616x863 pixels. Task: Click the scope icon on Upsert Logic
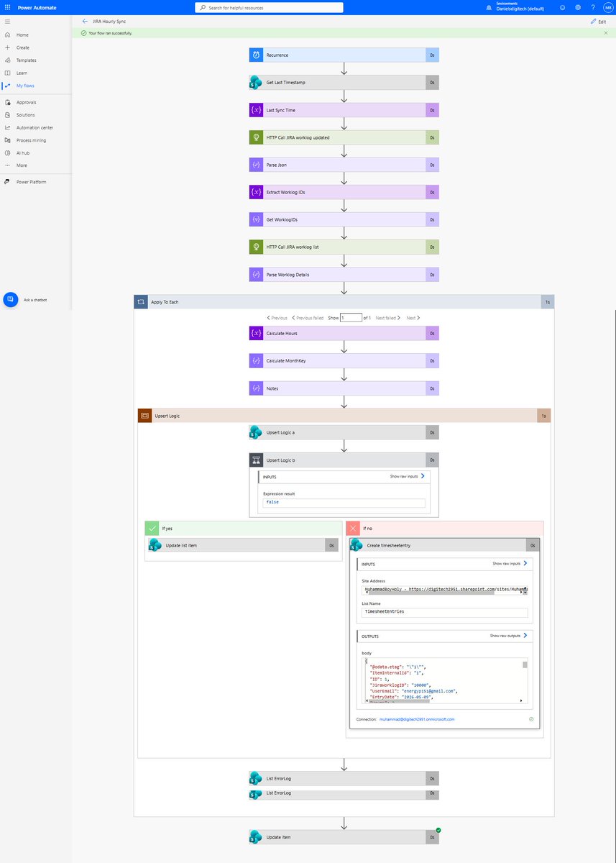click(144, 416)
